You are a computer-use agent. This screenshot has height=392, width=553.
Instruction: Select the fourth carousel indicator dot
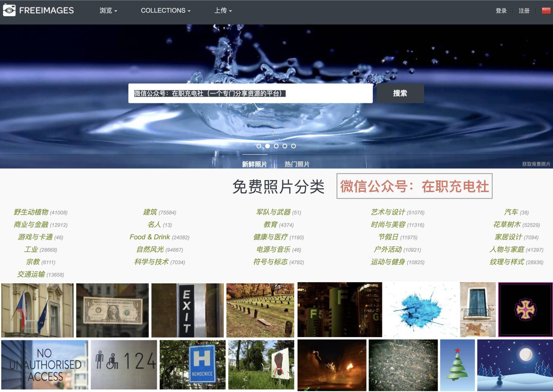[x=285, y=146]
